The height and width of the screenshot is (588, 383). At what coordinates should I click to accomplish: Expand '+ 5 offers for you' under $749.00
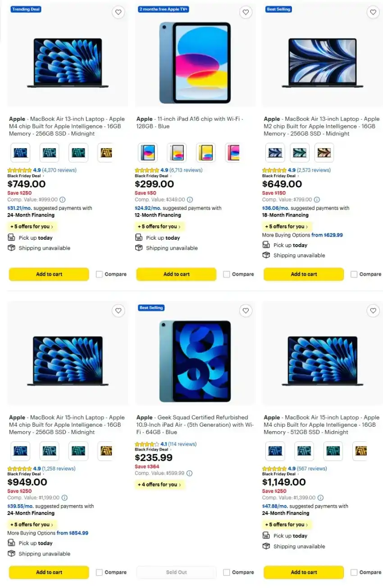click(x=32, y=227)
